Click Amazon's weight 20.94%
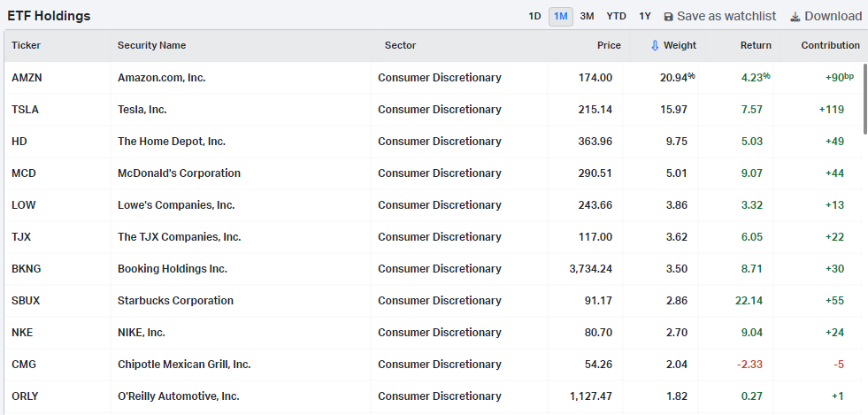 [x=678, y=78]
